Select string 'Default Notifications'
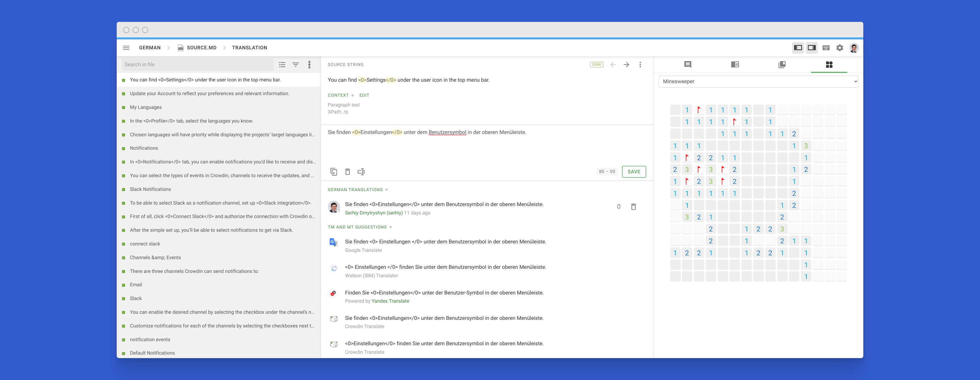The height and width of the screenshot is (380, 980). click(x=152, y=353)
